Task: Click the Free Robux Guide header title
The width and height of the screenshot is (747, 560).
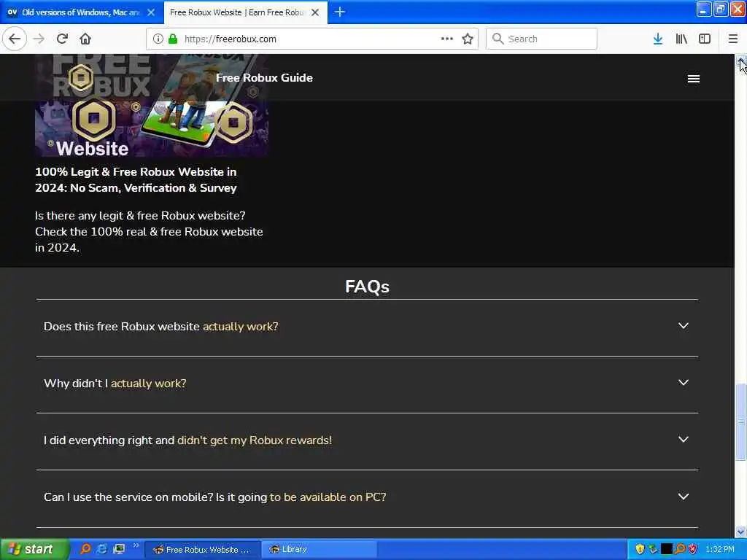Action: click(x=264, y=77)
